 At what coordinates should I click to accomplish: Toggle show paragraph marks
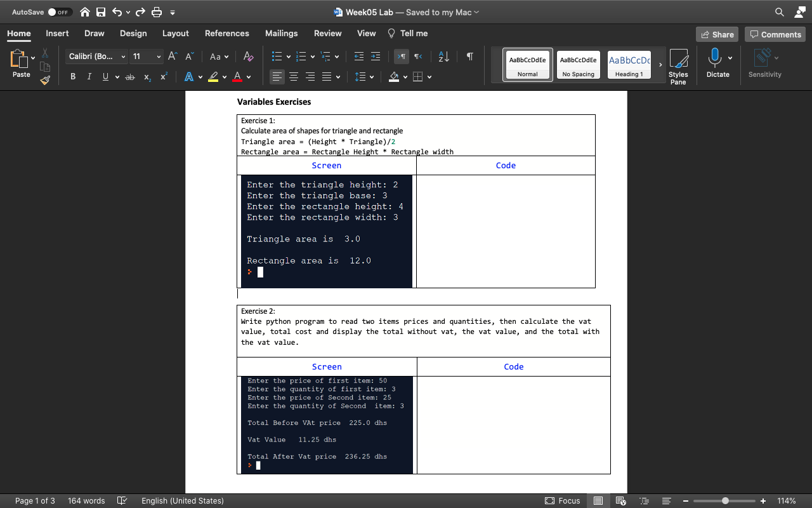[469, 57]
